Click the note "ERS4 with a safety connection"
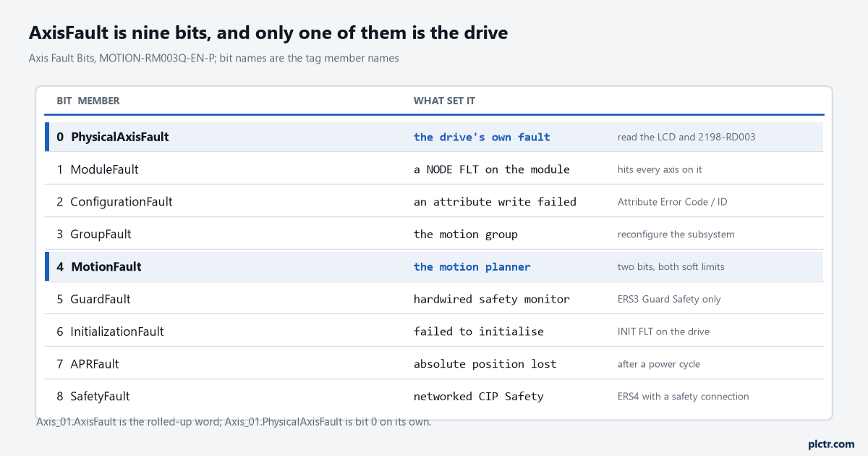The height and width of the screenshot is (456, 868). tap(684, 397)
